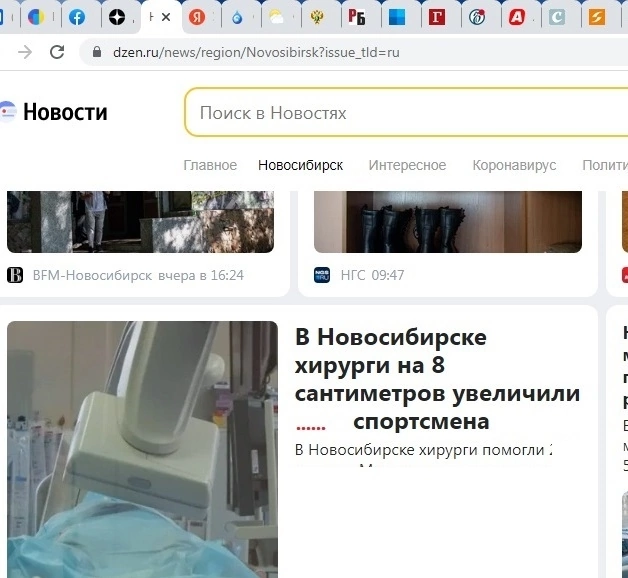Open the teal 'C' icon tab
Image resolution: width=628 pixels, height=578 pixels.
[557, 17]
